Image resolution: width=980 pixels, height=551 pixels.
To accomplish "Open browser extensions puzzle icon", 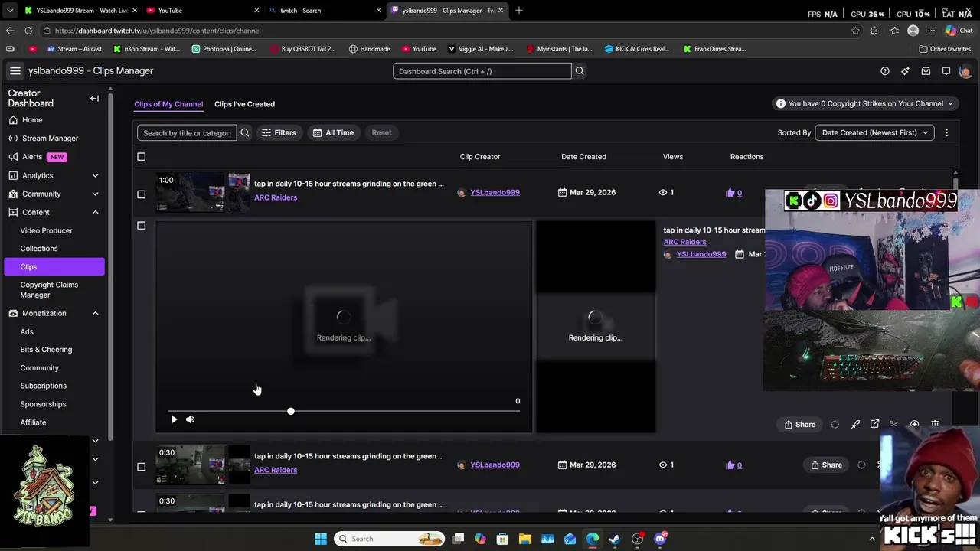I will [874, 31].
